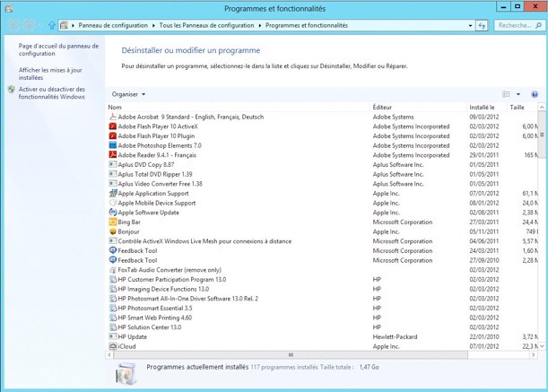
Task: Open the Organiser dropdown menu
Action: pyautogui.click(x=128, y=94)
